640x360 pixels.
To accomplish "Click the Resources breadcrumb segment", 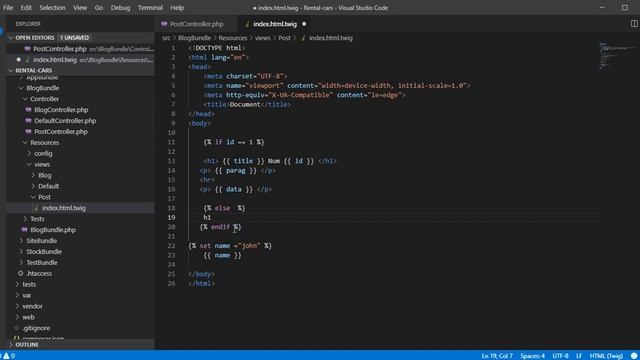I will click(x=233, y=38).
